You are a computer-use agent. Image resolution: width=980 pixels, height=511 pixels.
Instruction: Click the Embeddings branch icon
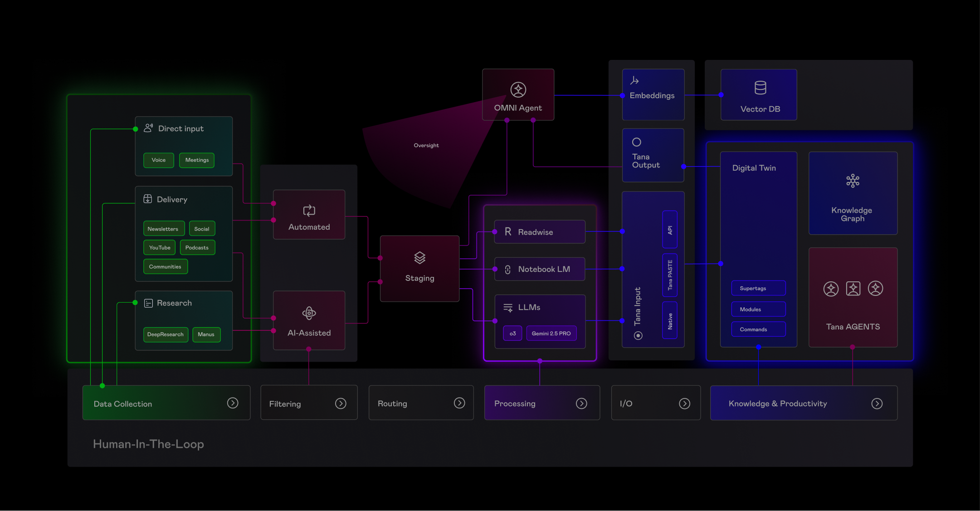[x=634, y=80]
